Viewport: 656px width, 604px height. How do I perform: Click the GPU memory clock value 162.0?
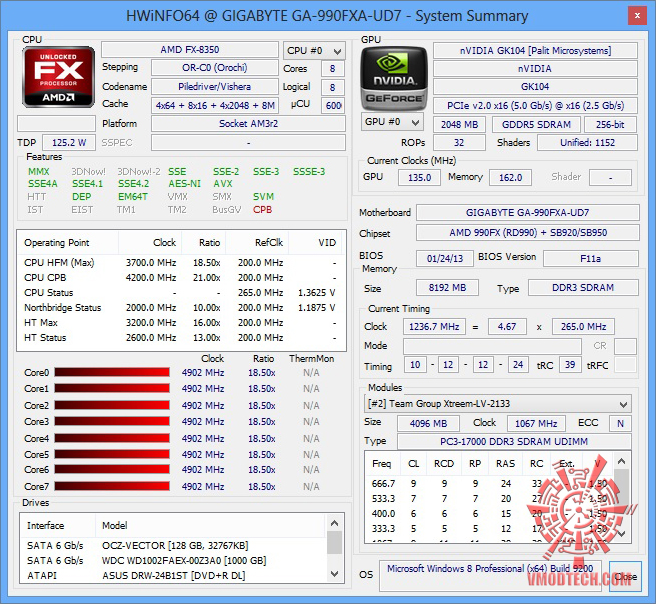click(510, 177)
